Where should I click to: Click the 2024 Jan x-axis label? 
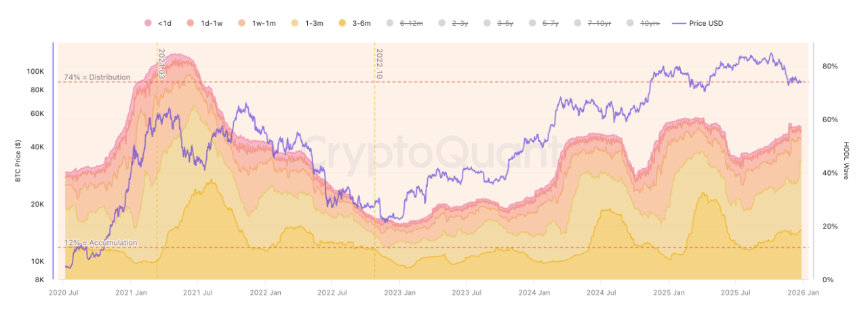tap(533, 293)
